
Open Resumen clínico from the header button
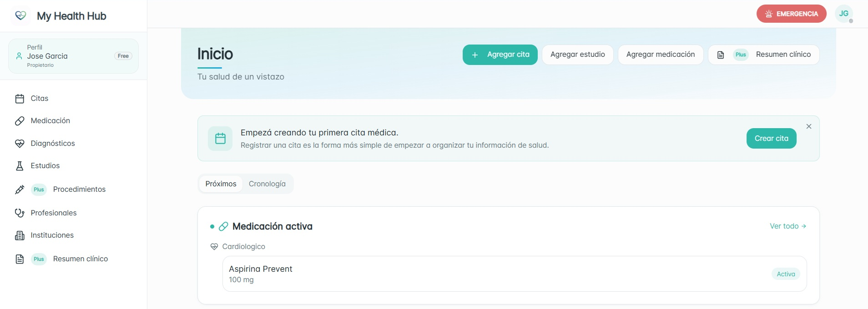(x=764, y=55)
